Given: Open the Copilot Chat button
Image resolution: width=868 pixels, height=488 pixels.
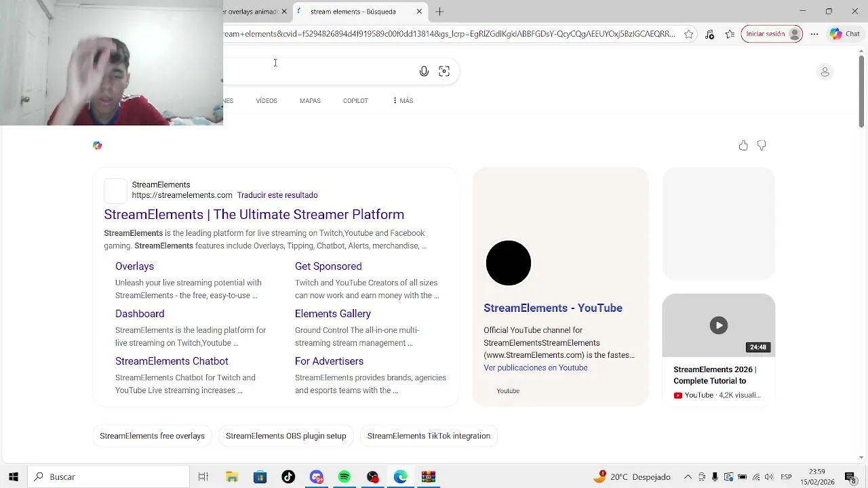Looking at the screenshot, I should [844, 34].
